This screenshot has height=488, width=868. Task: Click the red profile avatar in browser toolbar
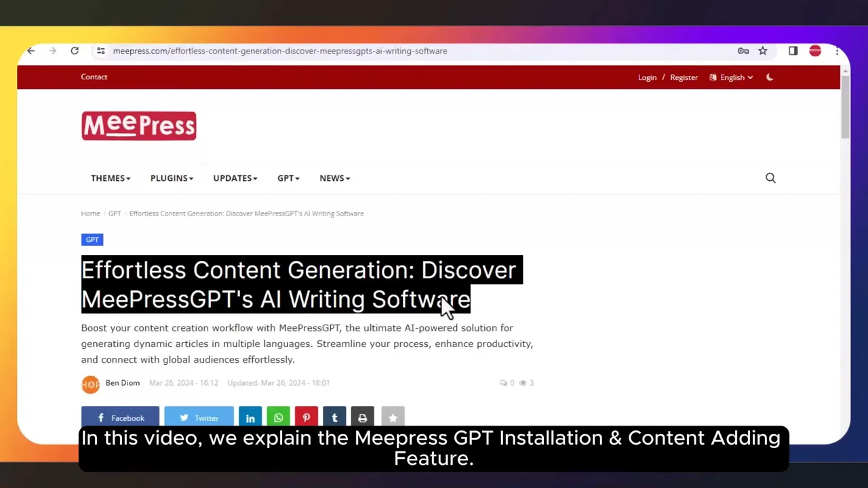(815, 51)
